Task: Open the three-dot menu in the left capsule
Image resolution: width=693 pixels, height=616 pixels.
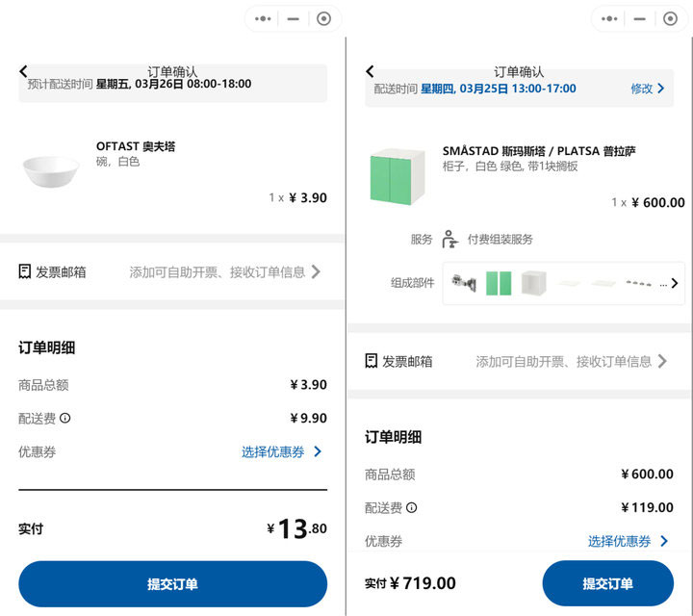Action: coord(263,18)
